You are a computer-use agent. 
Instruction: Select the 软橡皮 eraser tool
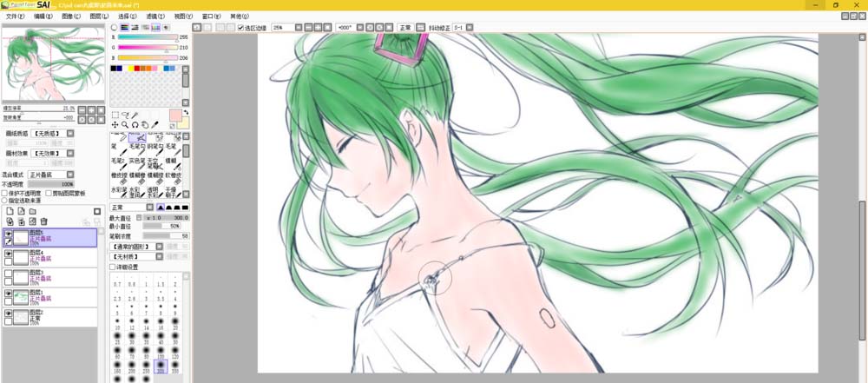(x=174, y=179)
